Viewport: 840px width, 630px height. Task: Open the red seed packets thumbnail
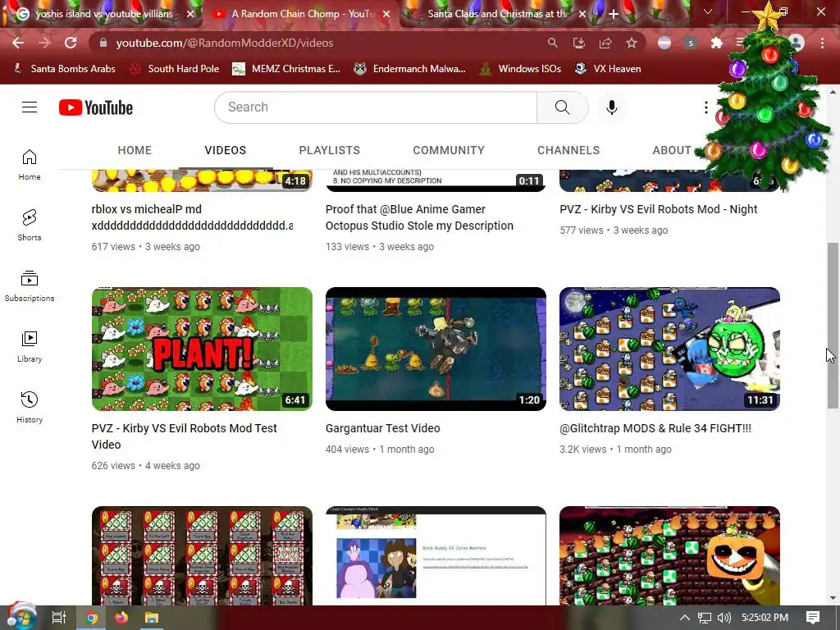pos(202,555)
